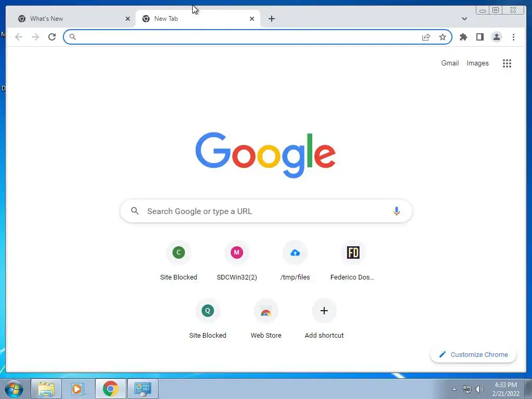Open the Chrome three-dot menu
The image size is (532, 399).
(x=513, y=37)
